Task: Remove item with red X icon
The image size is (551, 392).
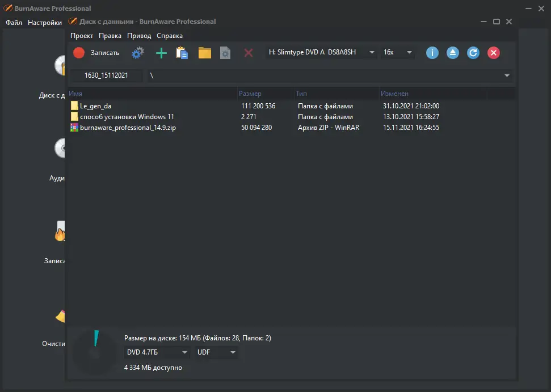Action: click(249, 53)
